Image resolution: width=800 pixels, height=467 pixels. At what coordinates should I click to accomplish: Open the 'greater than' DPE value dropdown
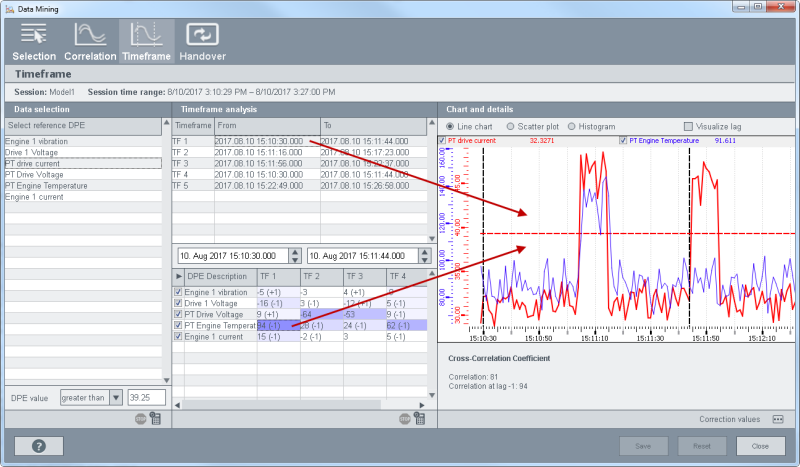pos(116,397)
